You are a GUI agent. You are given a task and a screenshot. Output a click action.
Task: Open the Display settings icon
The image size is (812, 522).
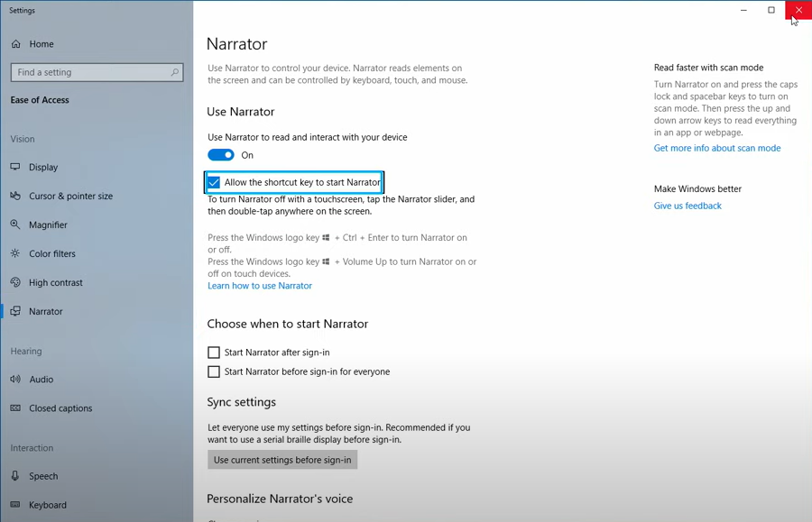coord(17,167)
